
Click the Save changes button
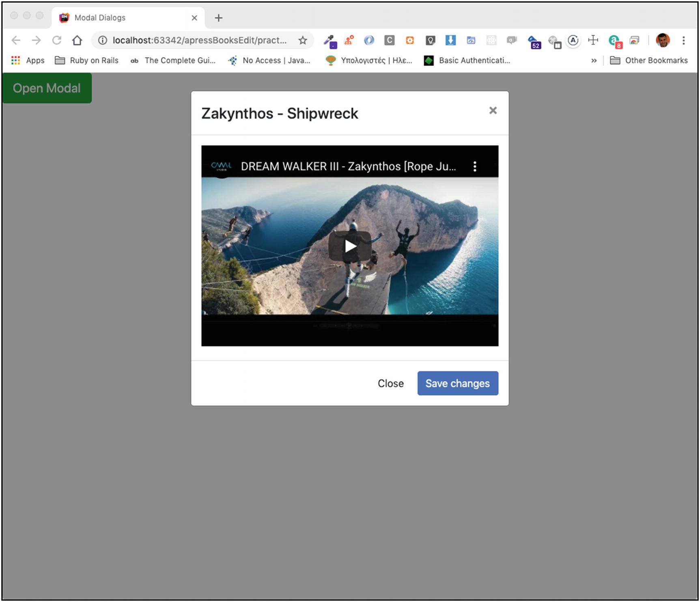(457, 383)
